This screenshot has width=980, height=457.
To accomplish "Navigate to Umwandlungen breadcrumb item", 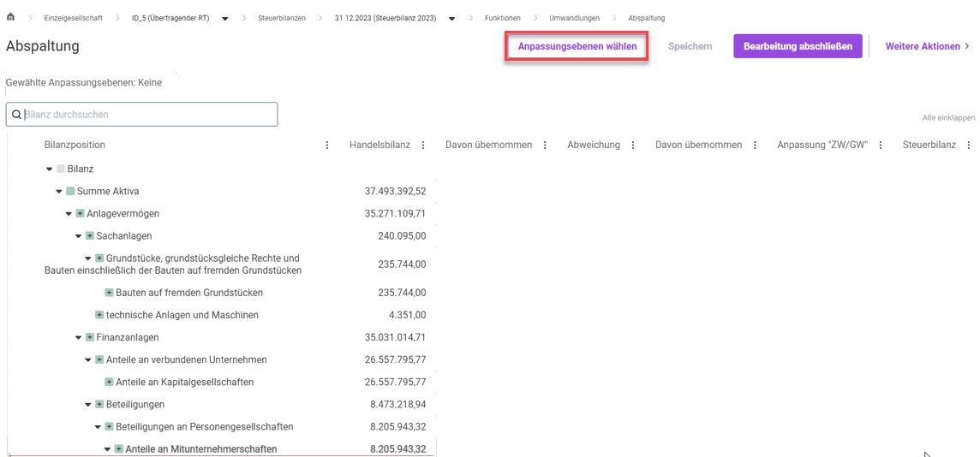I will click(574, 18).
